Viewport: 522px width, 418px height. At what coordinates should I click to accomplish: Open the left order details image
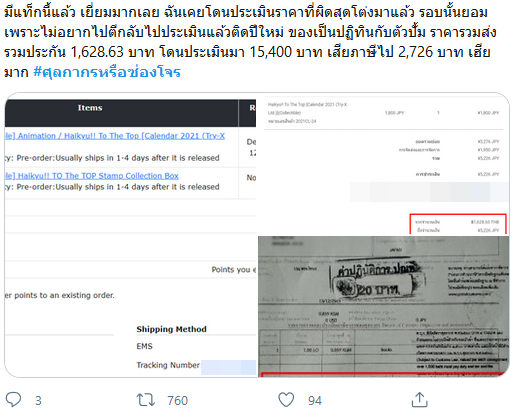(x=130, y=235)
